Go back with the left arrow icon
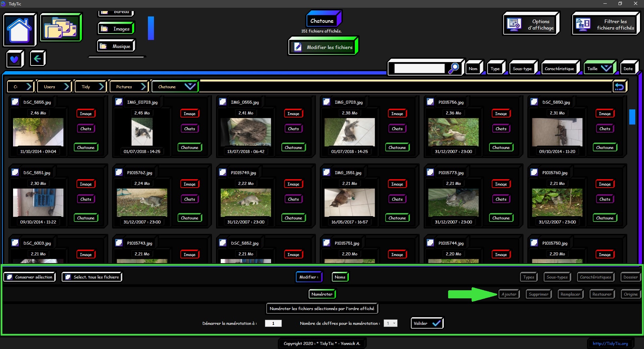The height and width of the screenshot is (349, 644). click(x=37, y=59)
